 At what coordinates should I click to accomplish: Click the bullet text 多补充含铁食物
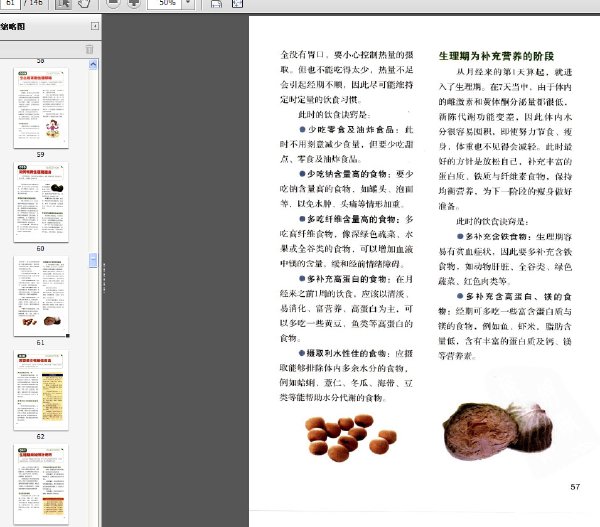[x=496, y=237]
